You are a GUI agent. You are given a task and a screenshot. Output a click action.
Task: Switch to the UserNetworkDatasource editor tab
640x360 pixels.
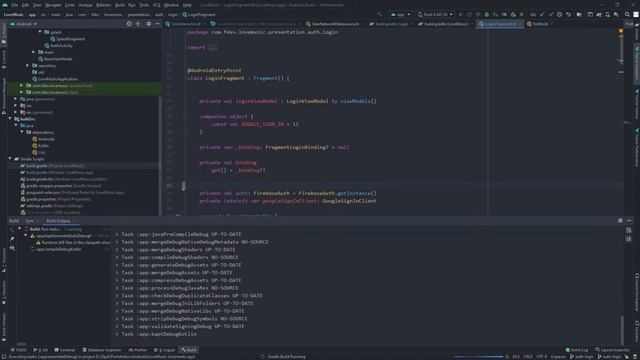pos(335,24)
